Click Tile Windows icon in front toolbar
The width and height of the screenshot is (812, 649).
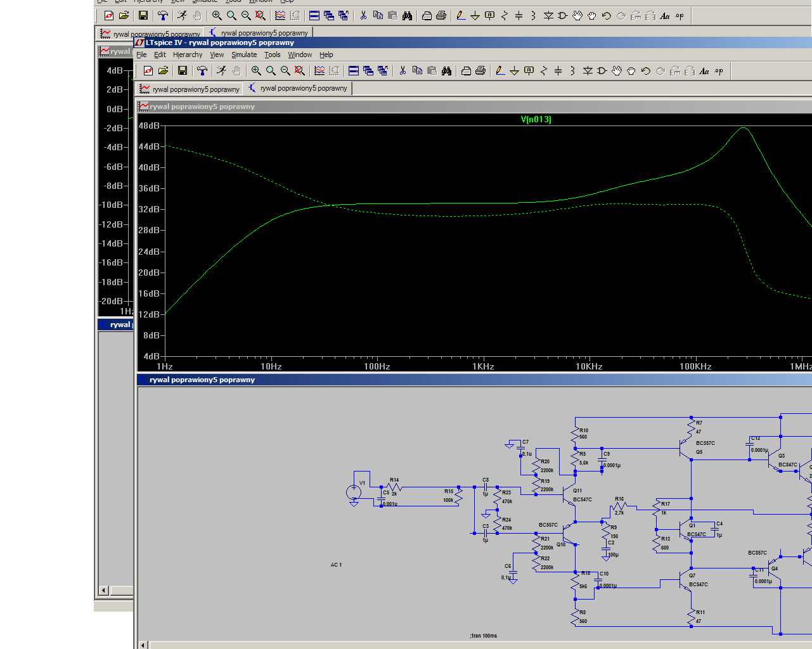(x=354, y=71)
